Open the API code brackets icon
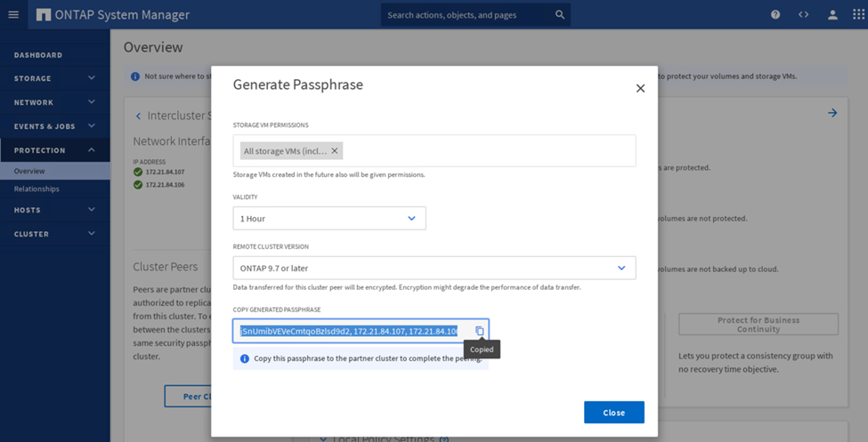This screenshot has height=442, width=868. pos(803,15)
